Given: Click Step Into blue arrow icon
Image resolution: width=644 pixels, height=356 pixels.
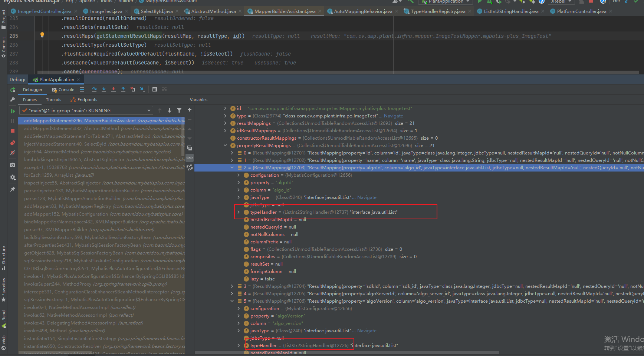Looking at the screenshot, I should click(104, 89).
